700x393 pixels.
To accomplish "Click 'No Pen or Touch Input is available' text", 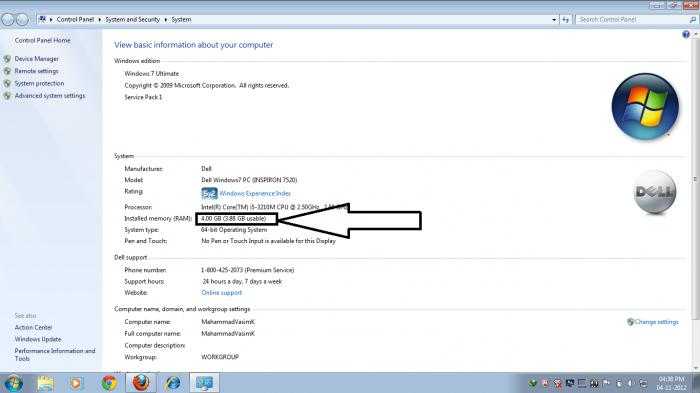I will (268, 241).
